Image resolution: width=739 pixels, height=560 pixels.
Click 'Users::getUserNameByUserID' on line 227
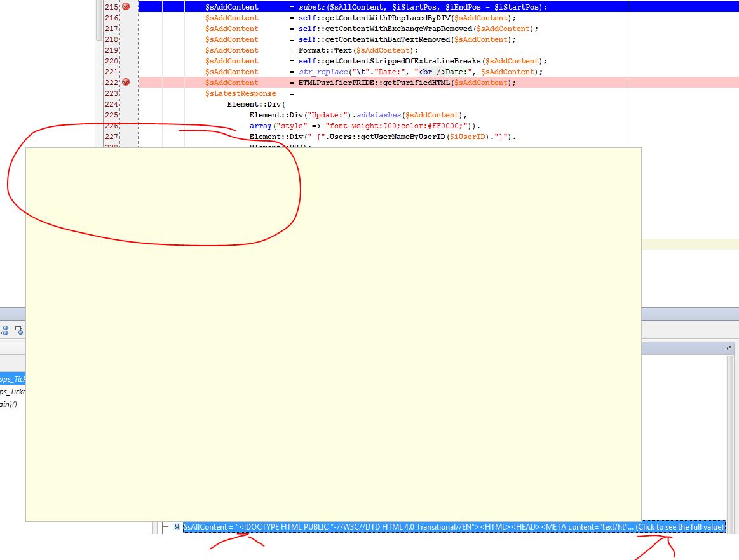(388, 137)
